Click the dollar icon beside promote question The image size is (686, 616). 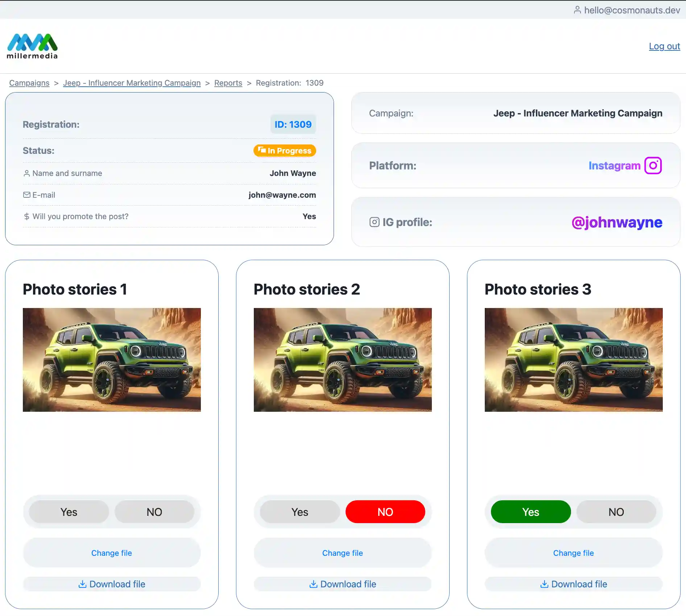pyautogui.click(x=26, y=217)
